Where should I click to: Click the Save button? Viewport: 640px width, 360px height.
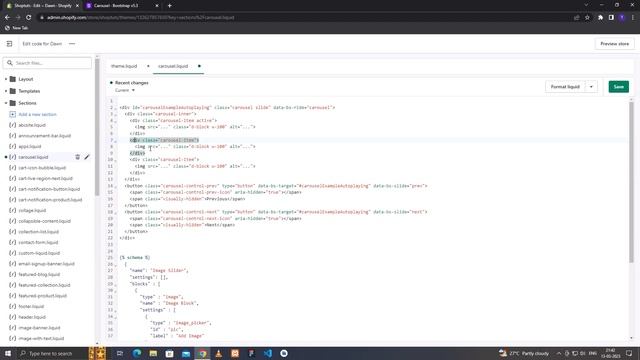pos(618,87)
